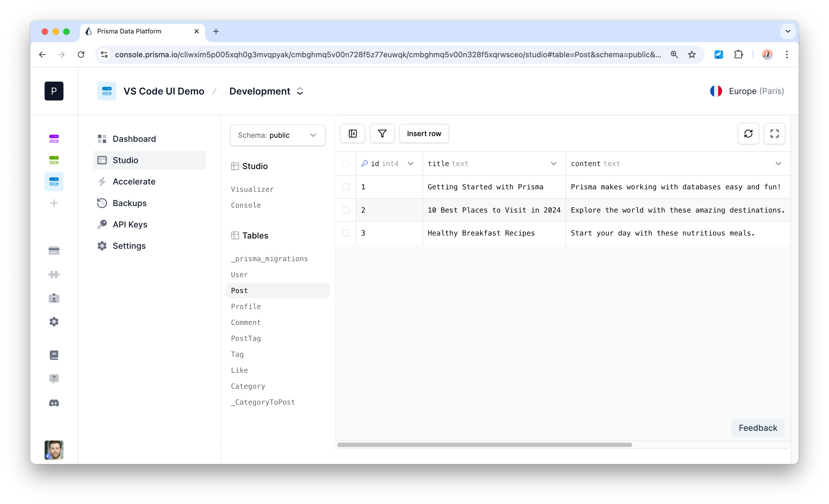The image size is (829, 504).
Task: Enter fullscreen mode via expand icon
Action: point(774,134)
